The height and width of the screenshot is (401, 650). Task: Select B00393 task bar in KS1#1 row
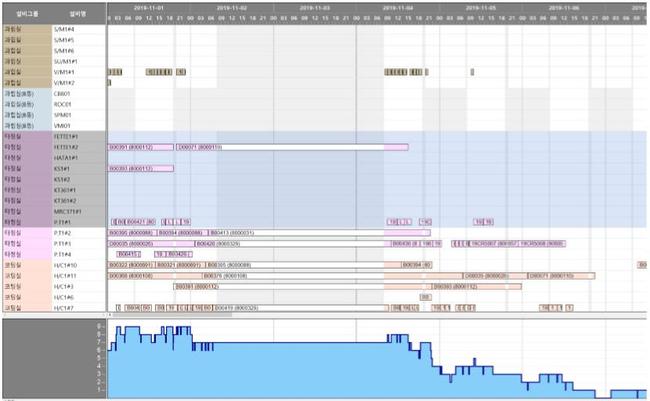click(x=140, y=168)
